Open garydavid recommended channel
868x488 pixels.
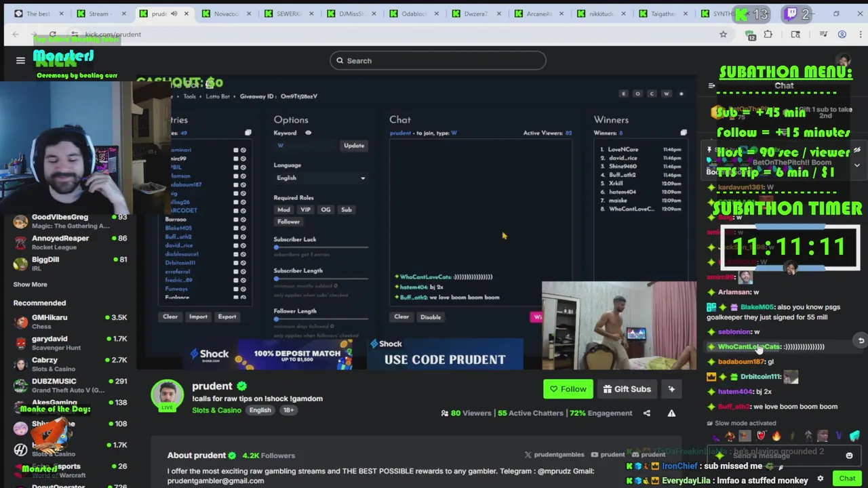(71, 342)
